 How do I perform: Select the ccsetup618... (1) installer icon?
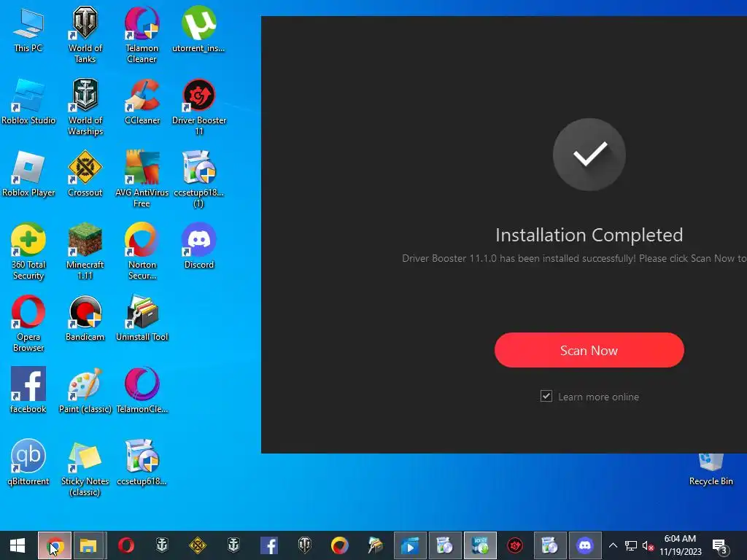coord(198,179)
